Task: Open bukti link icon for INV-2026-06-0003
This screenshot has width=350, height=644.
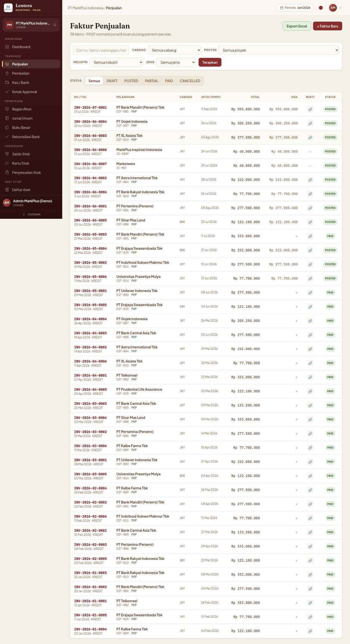Action: [310, 138]
